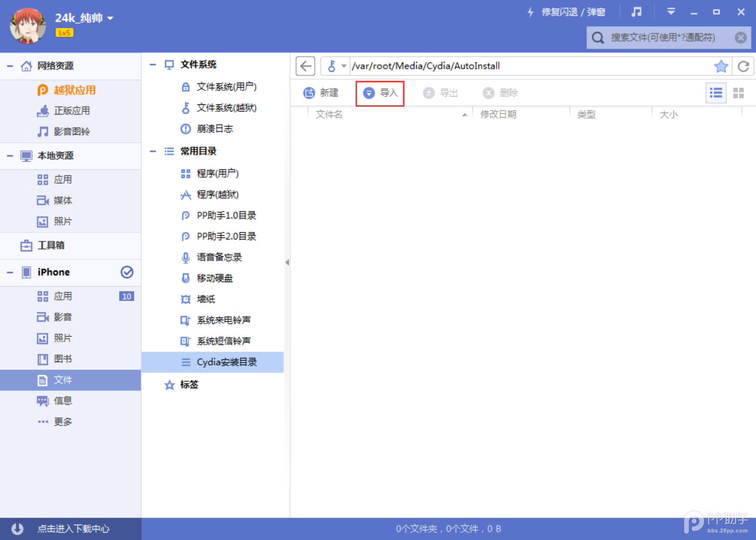Sort by 类型 column header
Image resolution: width=756 pixels, height=540 pixels.
(x=611, y=115)
